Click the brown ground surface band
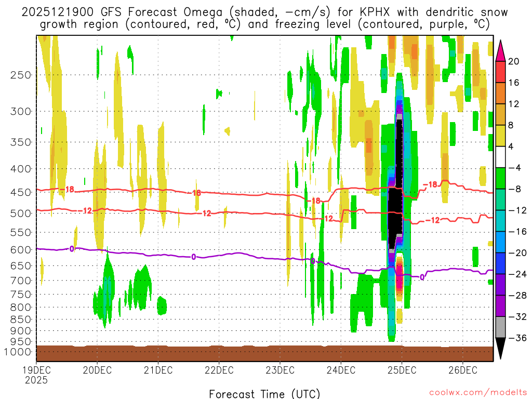532x399 pixels. [x=264, y=353]
